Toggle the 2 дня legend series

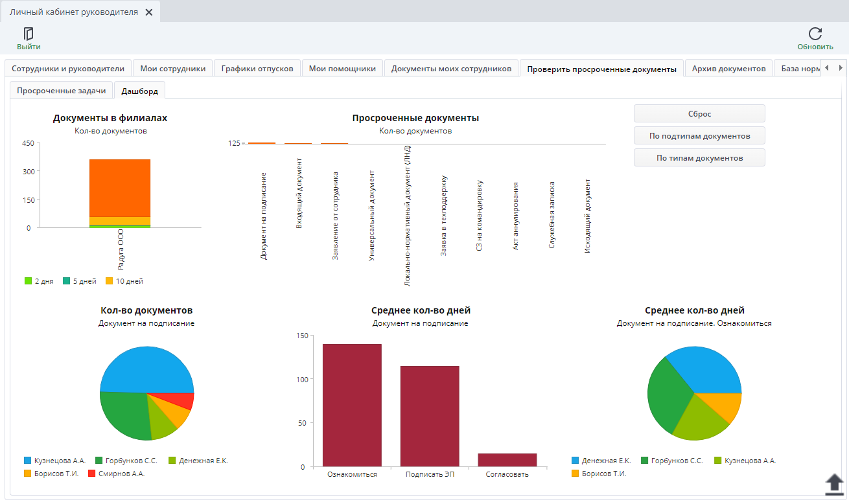point(39,281)
